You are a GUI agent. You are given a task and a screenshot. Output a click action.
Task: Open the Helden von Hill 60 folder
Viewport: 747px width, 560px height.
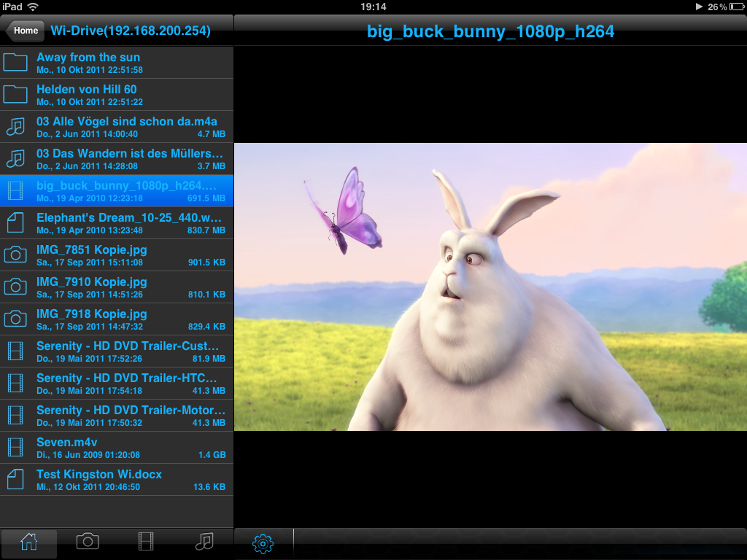pos(117,94)
